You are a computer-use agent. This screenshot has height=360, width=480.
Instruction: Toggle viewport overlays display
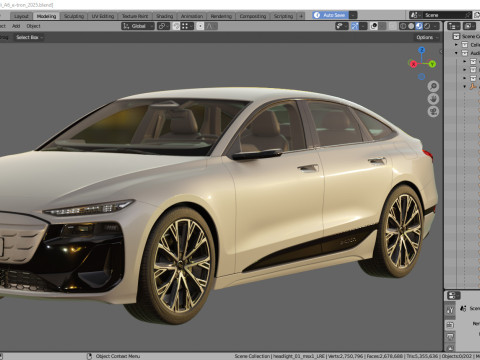click(x=374, y=26)
